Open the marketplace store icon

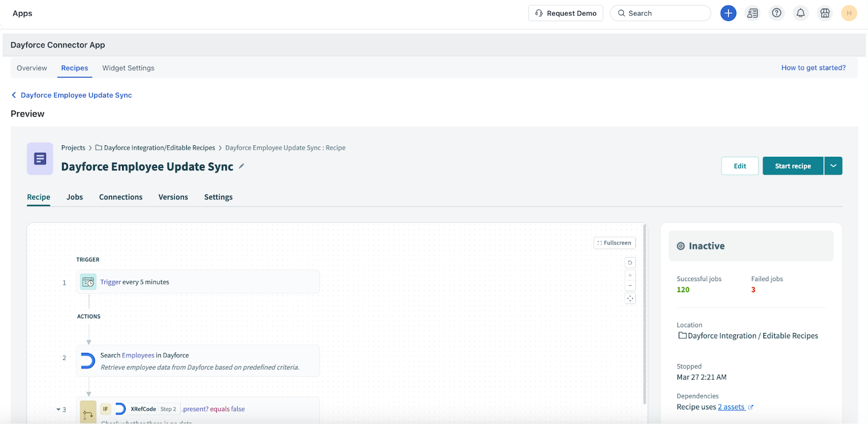coord(825,13)
